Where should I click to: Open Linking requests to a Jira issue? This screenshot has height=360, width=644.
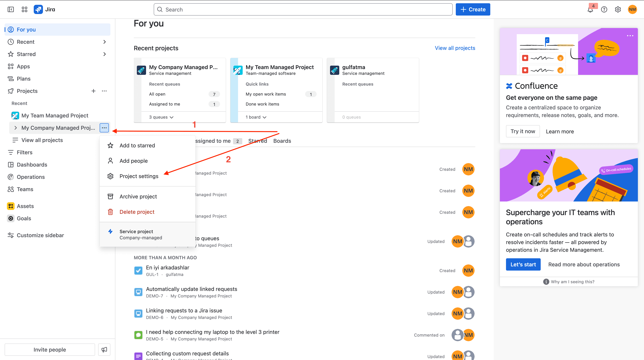click(184, 311)
